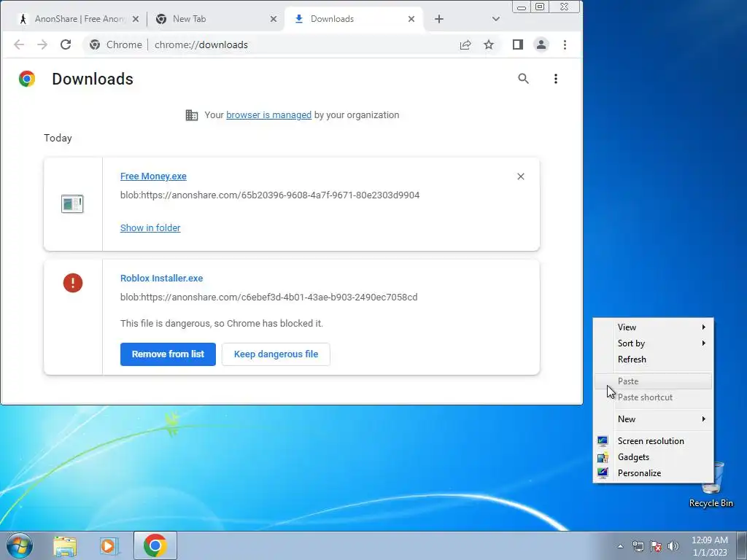Viewport: 747px width, 560px height.
Task: Open the Free Money.exe link
Action: click(153, 176)
